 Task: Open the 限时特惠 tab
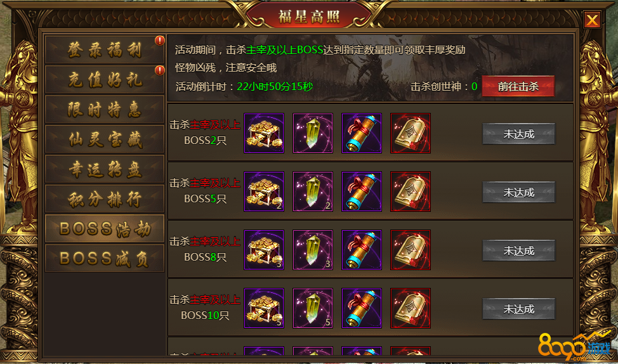click(105, 109)
